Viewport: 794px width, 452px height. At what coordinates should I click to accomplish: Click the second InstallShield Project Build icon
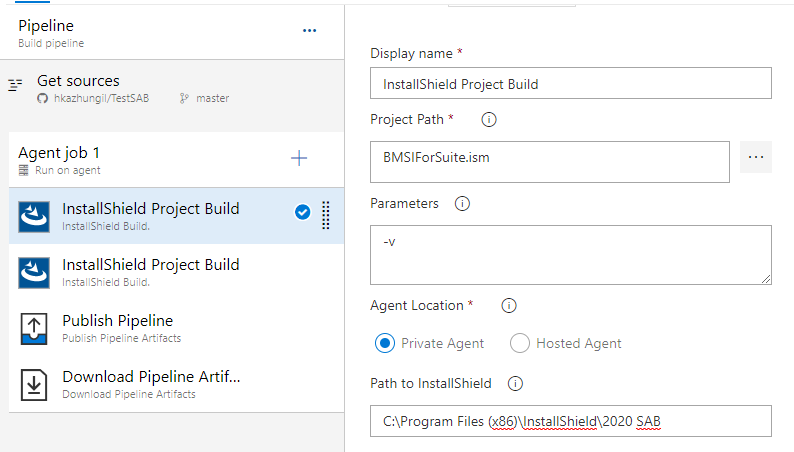(34, 273)
